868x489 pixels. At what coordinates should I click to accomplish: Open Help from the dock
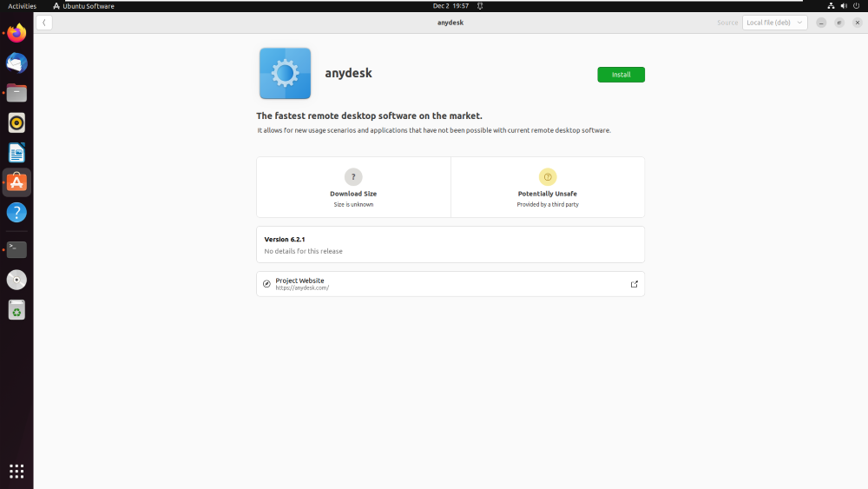tap(16, 212)
